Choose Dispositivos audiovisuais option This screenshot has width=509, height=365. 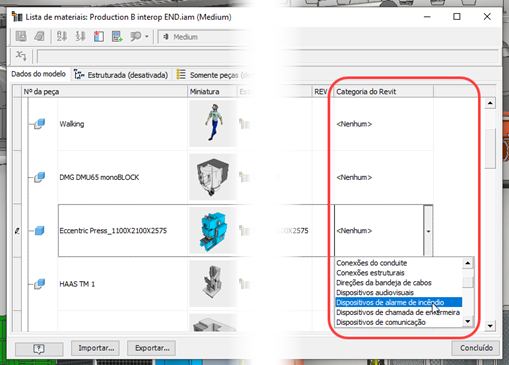pos(399,292)
